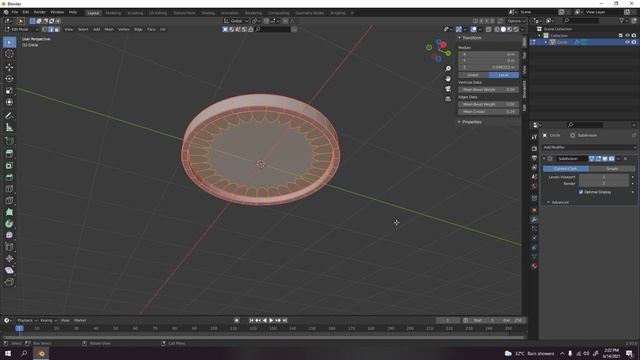Select Catmull-Clark subdivision type

tap(566, 169)
